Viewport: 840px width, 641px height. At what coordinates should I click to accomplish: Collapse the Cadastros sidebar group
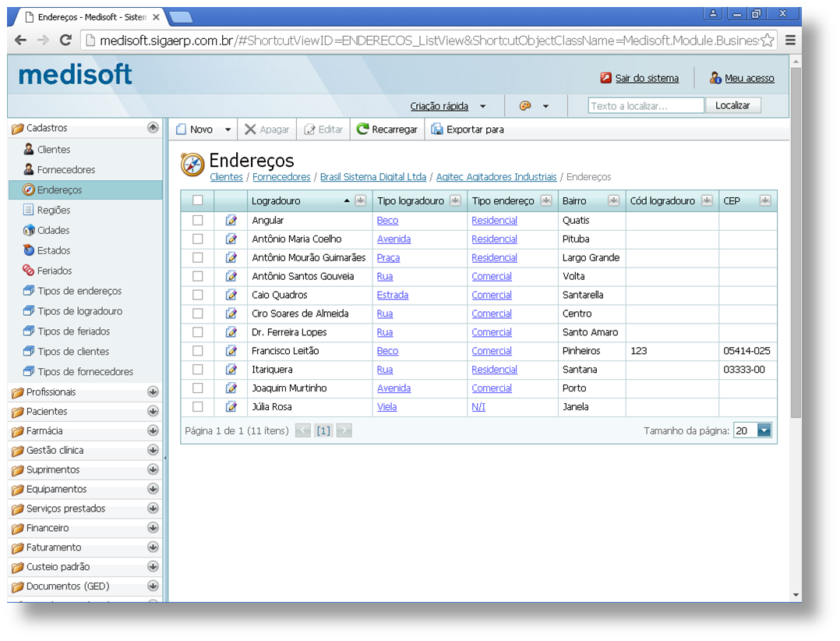pos(153,128)
